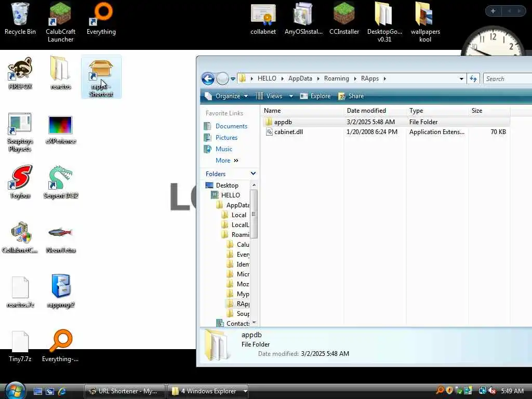Viewport: 532px width, 399px height.
Task: Select the Souptoys Playsets shortcut
Action: tap(20, 132)
